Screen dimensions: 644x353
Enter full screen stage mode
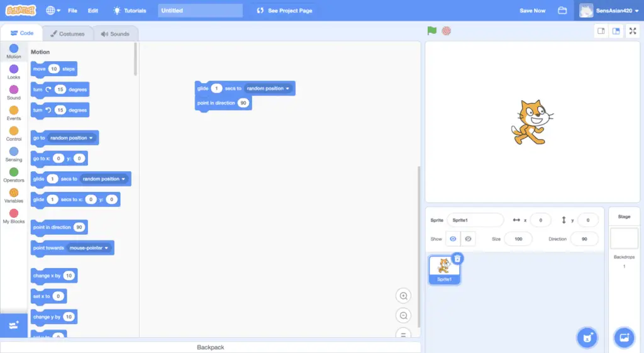click(x=633, y=31)
